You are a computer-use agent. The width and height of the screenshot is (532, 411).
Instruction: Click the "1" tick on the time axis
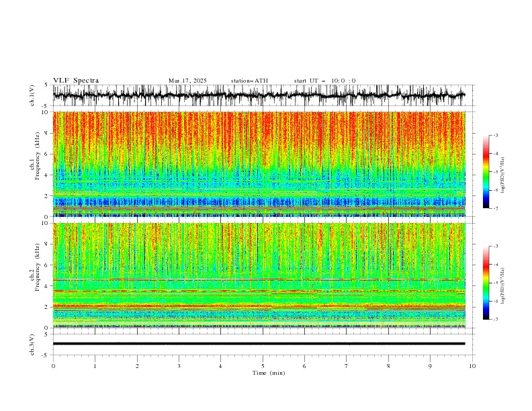[95, 366]
